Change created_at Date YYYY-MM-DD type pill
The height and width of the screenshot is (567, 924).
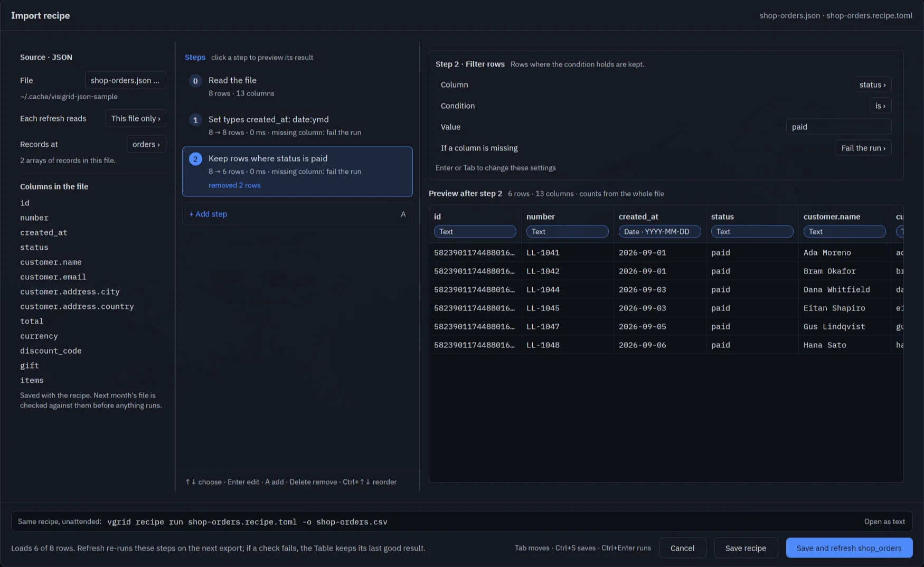pyautogui.click(x=659, y=232)
